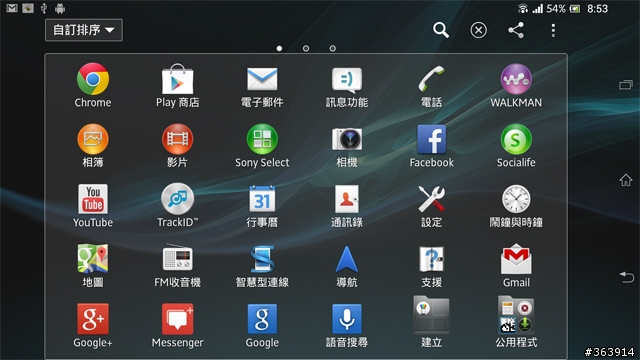This screenshot has height=360, width=640.
Task: Expand the 自訂排序 sort order dropdown
Action: pyautogui.click(x=84, y=30)
